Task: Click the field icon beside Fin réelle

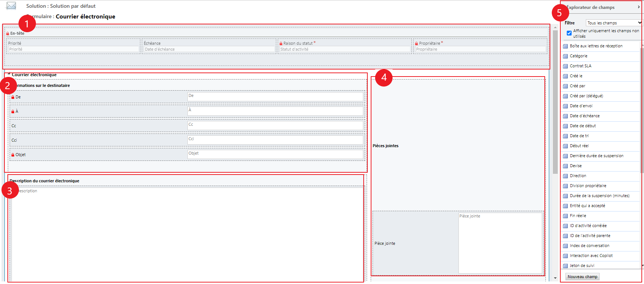Action: (565, 216)
